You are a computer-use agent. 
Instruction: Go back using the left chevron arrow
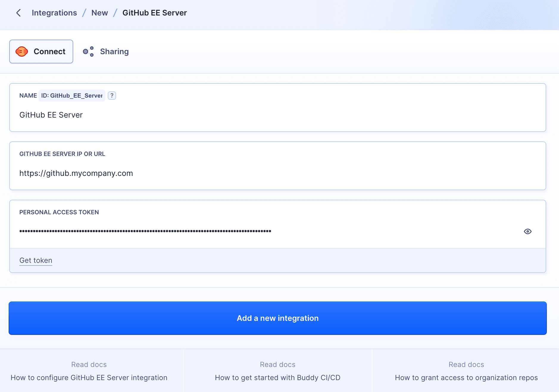click(x=18, y=13)
